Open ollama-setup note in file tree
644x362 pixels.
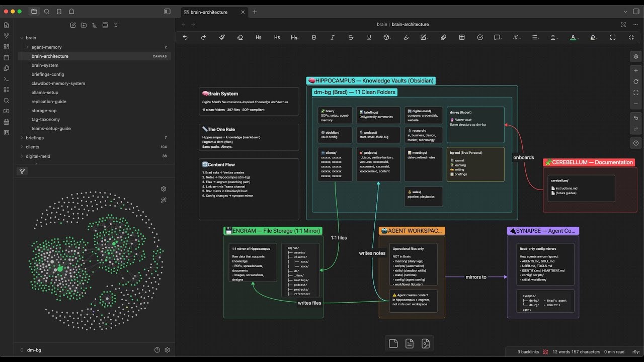pos(45,93)
